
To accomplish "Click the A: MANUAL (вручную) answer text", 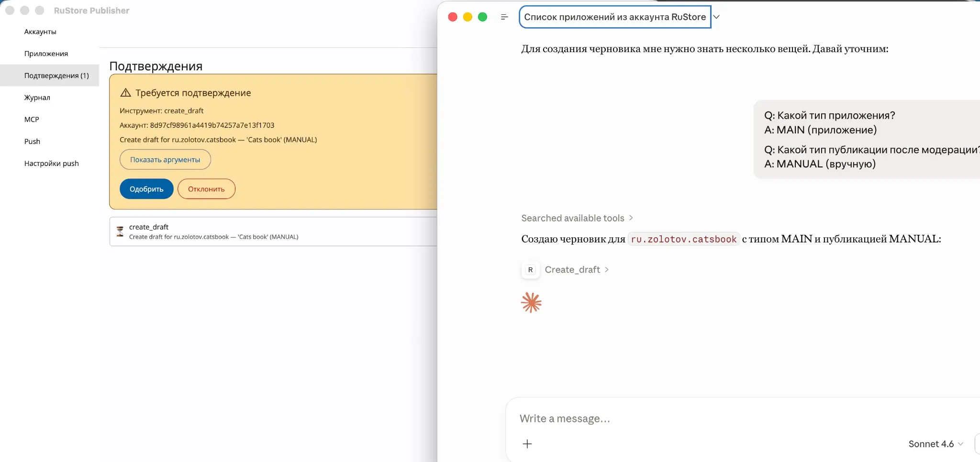I will [x=820, y=164].
